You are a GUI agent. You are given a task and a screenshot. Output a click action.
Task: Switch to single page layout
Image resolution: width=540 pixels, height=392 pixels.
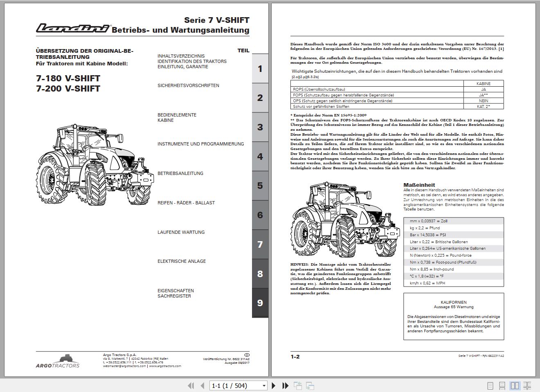[491, 385]
